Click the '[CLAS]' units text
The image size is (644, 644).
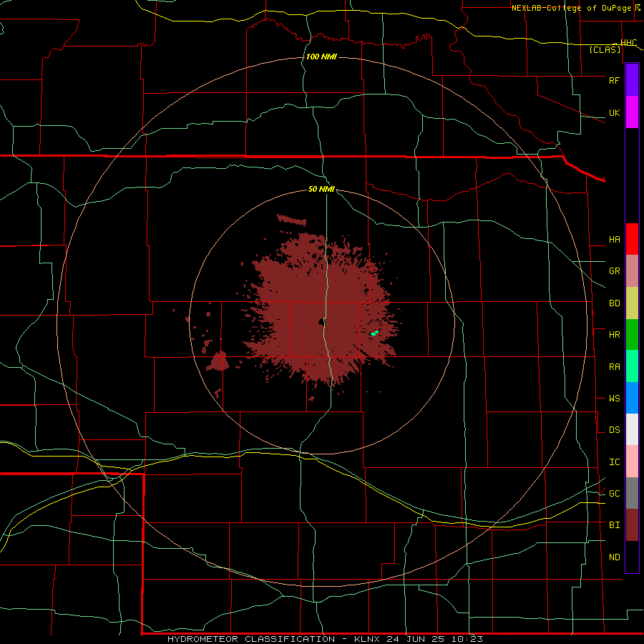click(x=605, y=49)
